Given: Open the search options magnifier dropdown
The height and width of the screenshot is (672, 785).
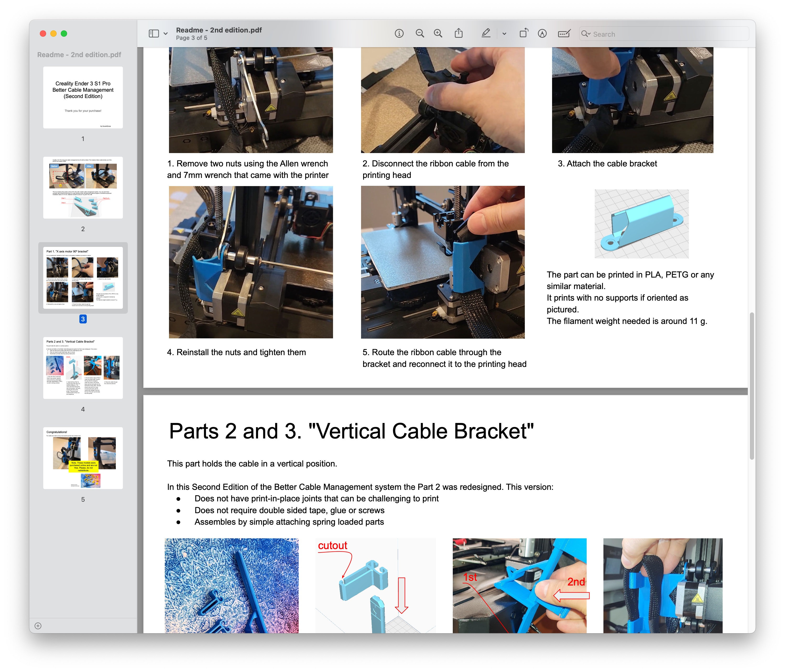Looking at the screenshot, I should 586,34.
